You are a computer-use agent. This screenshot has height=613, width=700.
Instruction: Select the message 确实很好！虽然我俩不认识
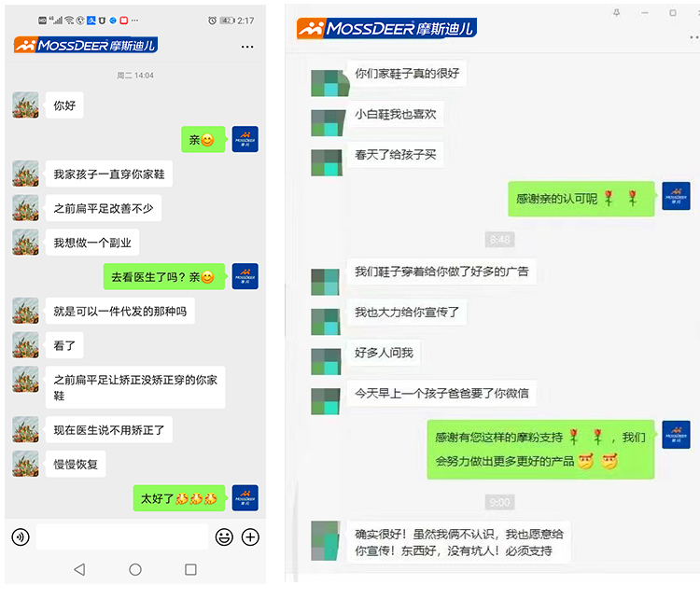[459, 541]
